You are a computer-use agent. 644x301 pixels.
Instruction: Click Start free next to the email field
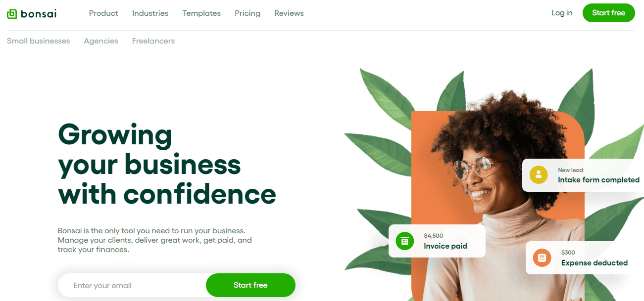250,285
